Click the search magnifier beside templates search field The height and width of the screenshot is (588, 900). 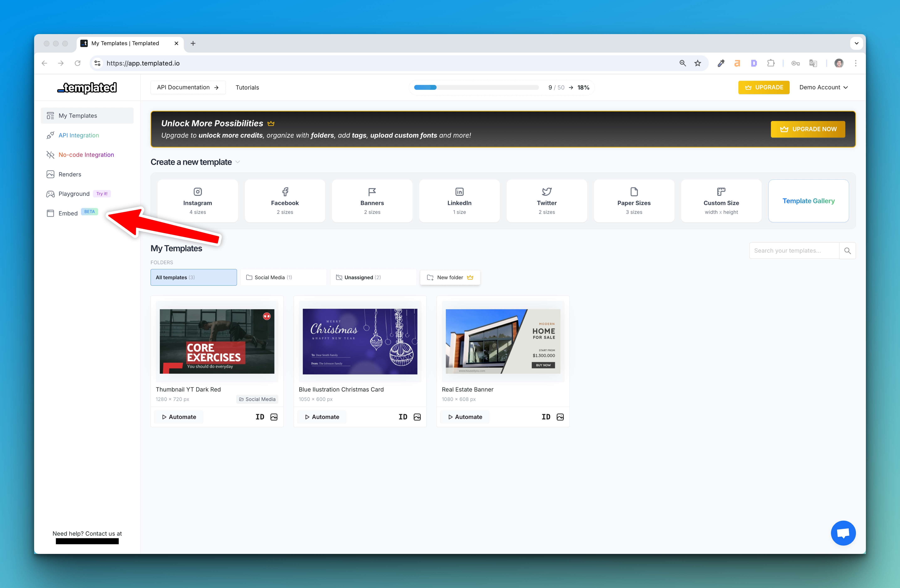click(x=847, y=251)
